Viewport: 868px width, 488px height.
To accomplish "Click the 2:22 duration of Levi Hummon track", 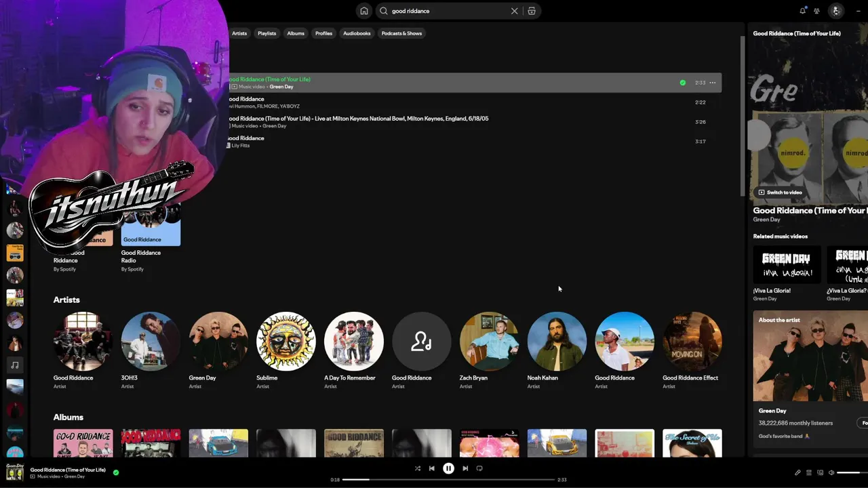I will pos(701,102).
